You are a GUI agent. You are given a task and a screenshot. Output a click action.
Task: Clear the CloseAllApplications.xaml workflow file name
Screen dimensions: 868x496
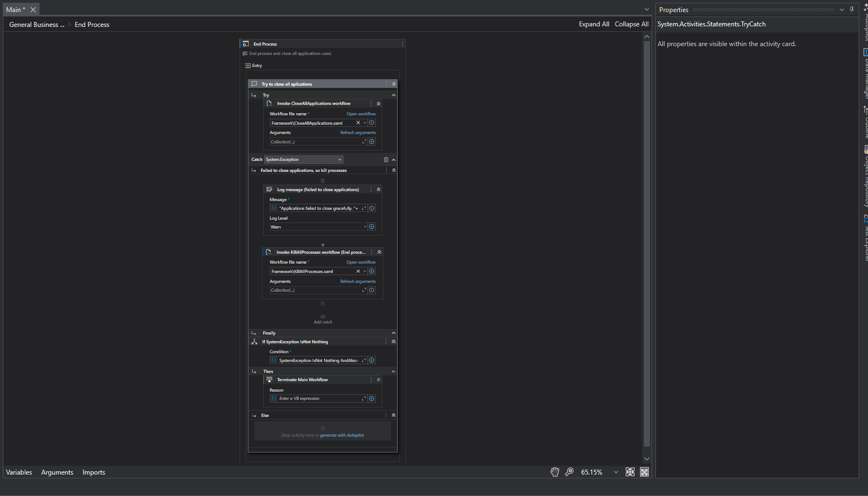click(x=358, y=123)
